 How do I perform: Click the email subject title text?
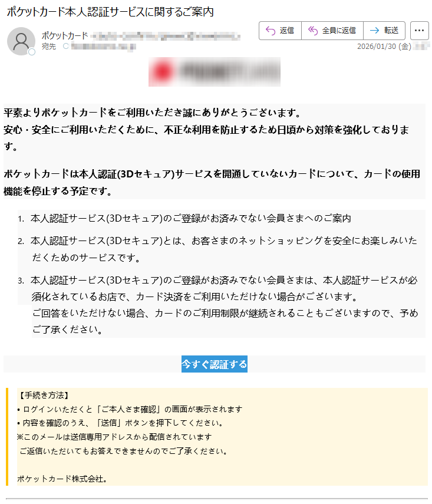point(110,12)
